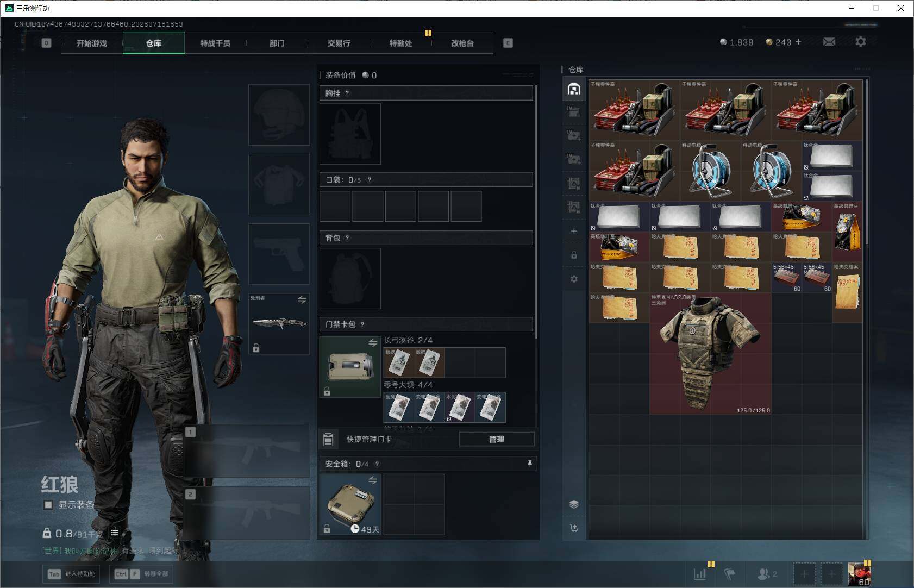
Task: Select the first 移动电缆 cable reel
Action: point(710,171)
